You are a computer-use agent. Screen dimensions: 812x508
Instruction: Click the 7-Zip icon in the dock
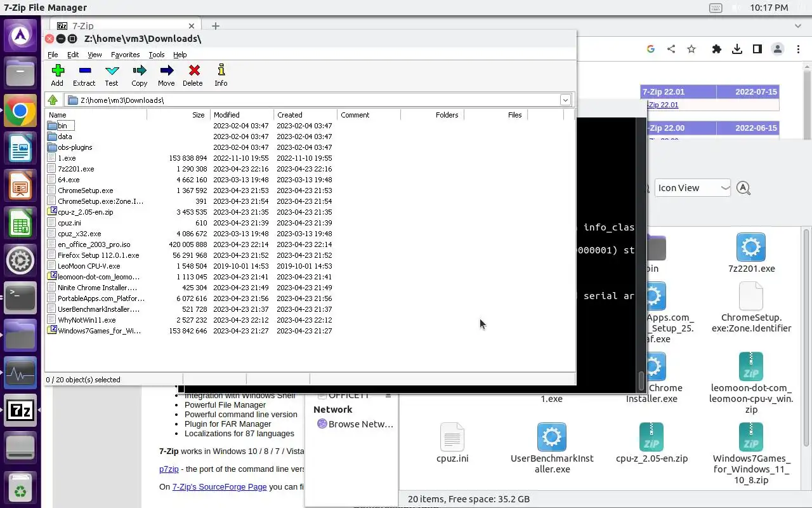point(20,411)
